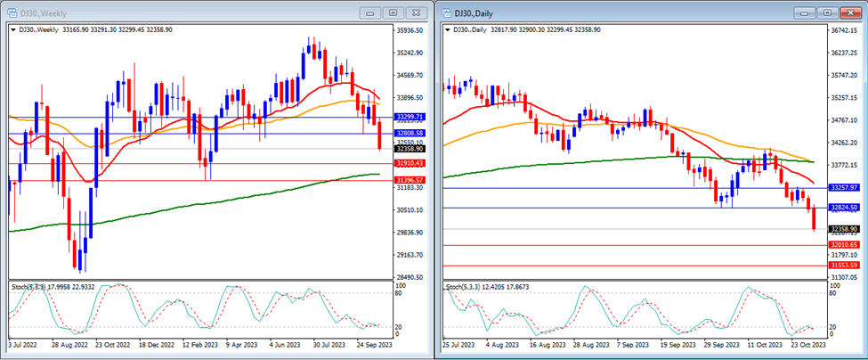This screenshot has width=868, height=360.
Task: Select the red horizontal line at 32010.65 in the Daily chart
Action: pyautogui.click(x=637, y=245)
